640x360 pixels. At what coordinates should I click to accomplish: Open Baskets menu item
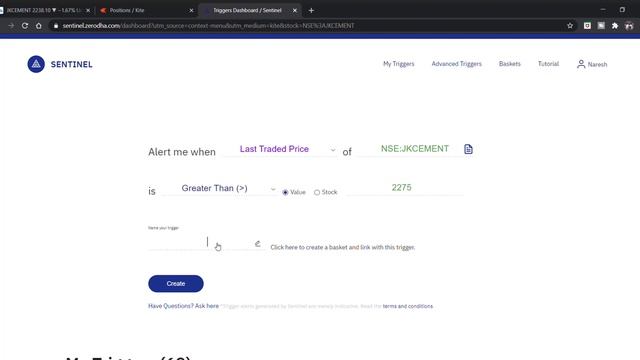pos(509,64)
